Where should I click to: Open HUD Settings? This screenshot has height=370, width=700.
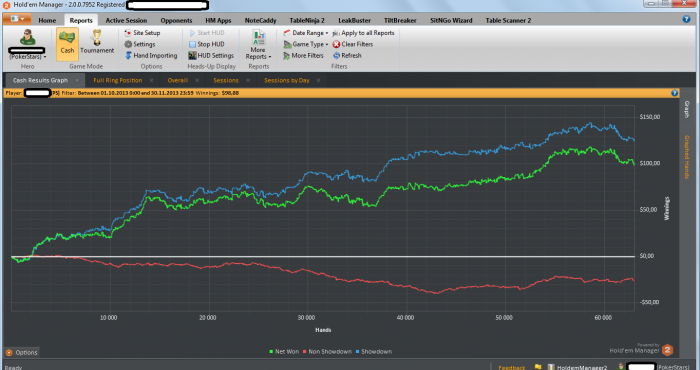pos(211,56)
